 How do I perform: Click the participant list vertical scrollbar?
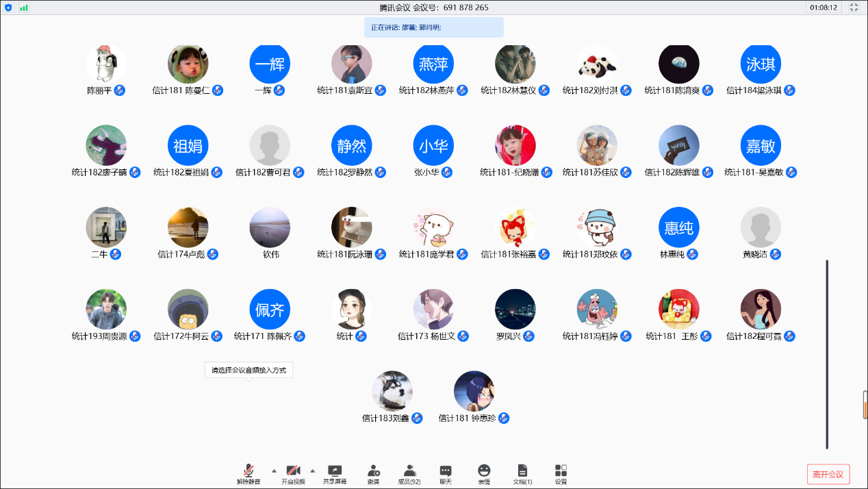(x=827, y=353)
